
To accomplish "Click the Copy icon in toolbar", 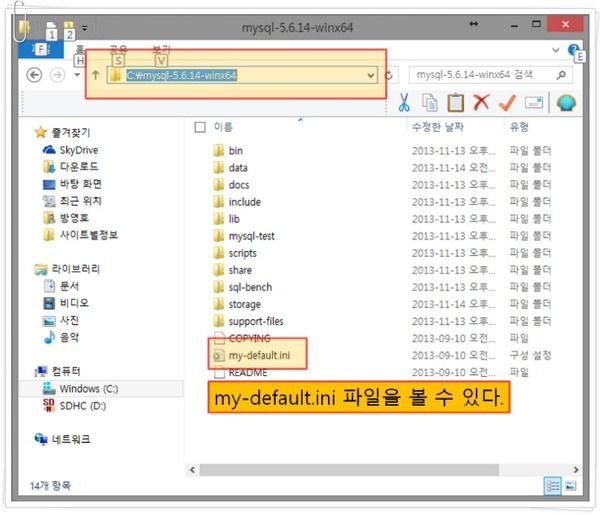I will click(x=430, y=103).
